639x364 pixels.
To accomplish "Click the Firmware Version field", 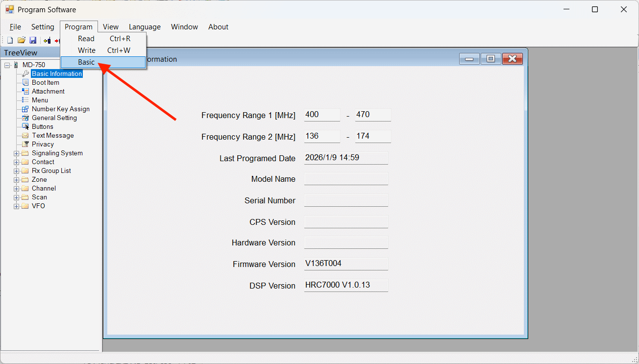I will tap(345, 264).
